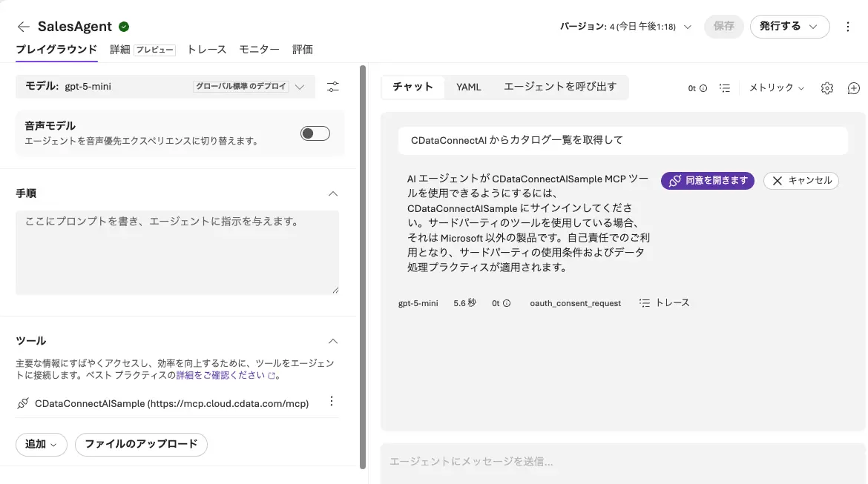Open the 詳細をご確認ください link
The width and height of the screenshot is (868, 484).
pyautogui.click(x=220, y=375)
